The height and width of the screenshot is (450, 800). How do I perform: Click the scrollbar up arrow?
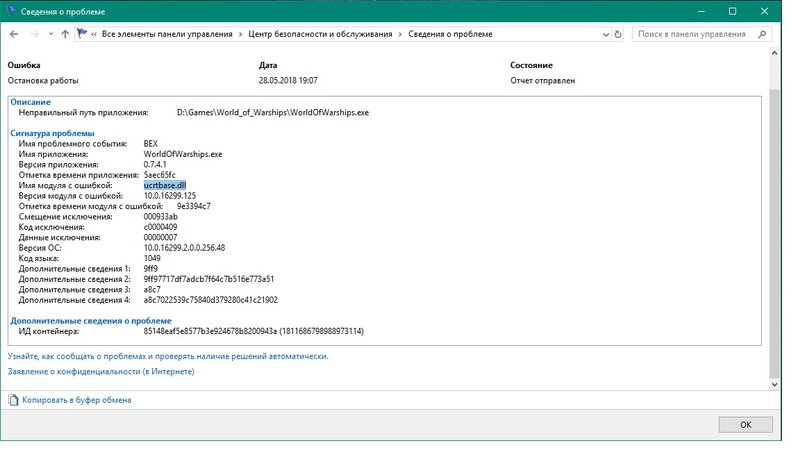[774, 53]
